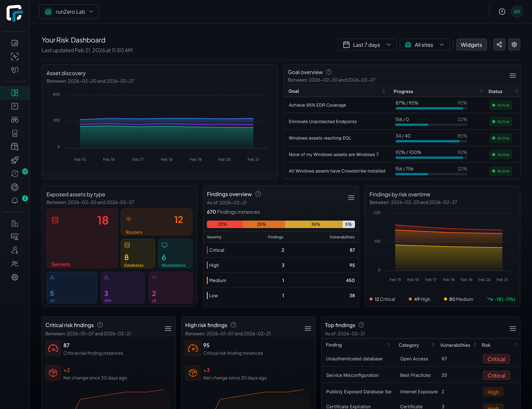
Task: Sort Top findings by Category column
Action: coord(433,345)
